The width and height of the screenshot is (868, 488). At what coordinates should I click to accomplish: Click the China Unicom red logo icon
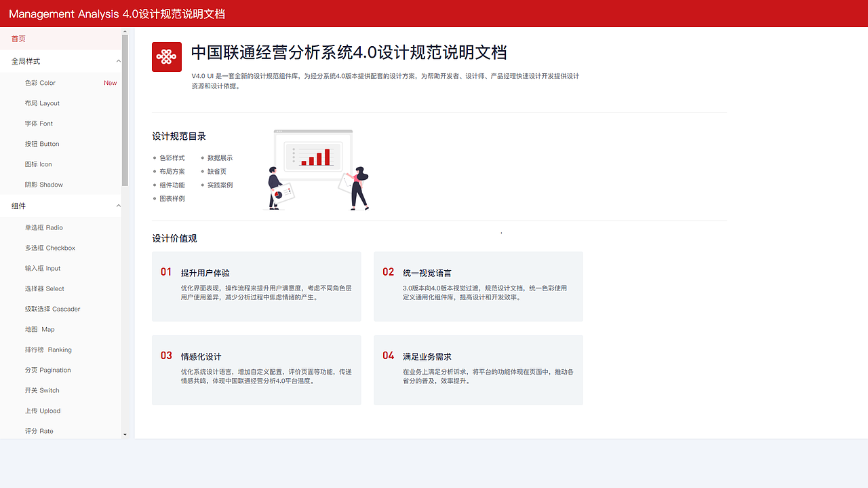(167, 56)
